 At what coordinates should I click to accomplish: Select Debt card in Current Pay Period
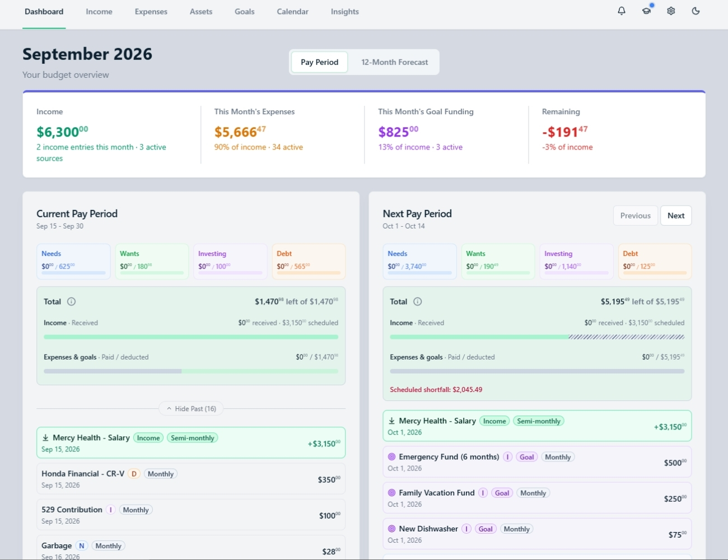pyautogui.click(x=309, y=262)
